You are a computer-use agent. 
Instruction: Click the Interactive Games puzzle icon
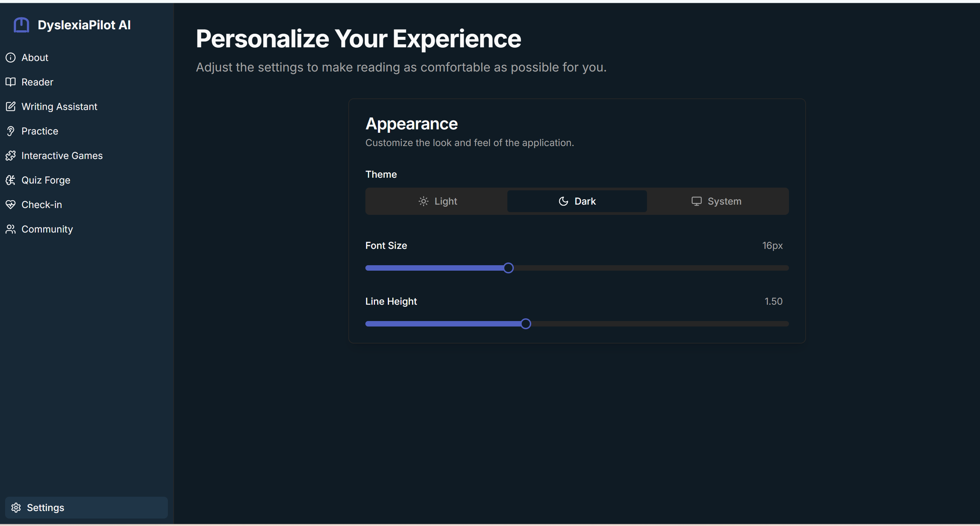point(11,156)
